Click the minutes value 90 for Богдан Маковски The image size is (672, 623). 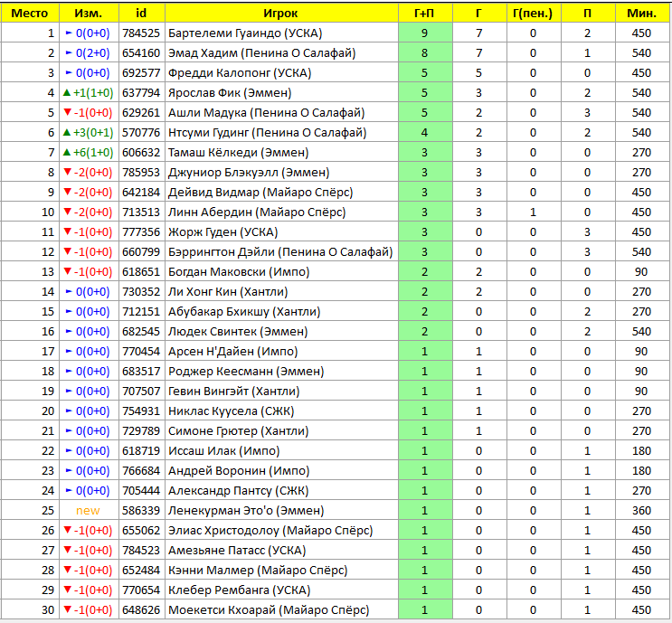(641, 272)
